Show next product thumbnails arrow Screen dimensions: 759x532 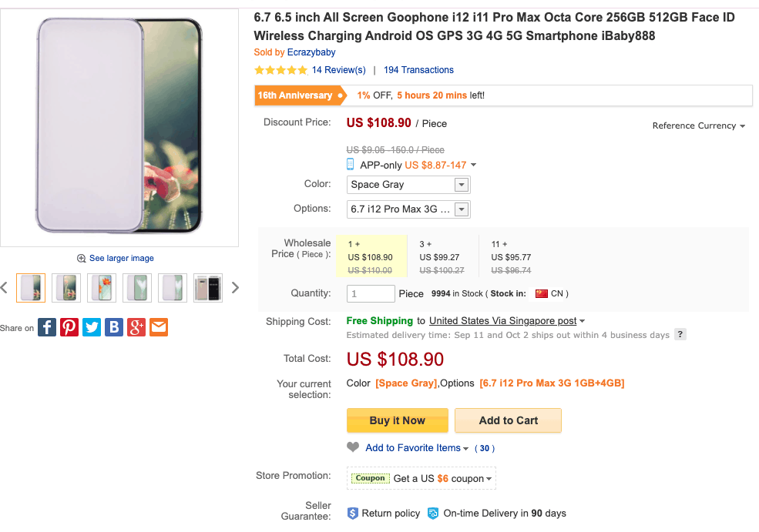tap(235, 288)
